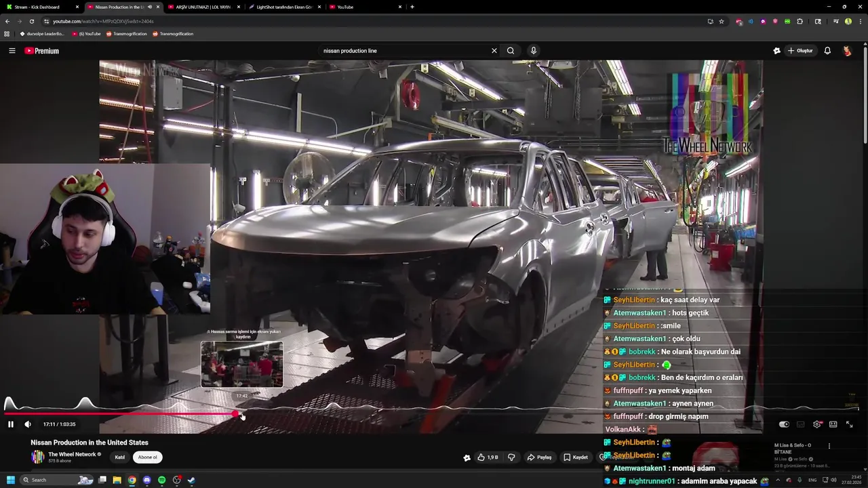Pause the Nissan production video
The image size is (868, 488).
(x=11, y=424)
